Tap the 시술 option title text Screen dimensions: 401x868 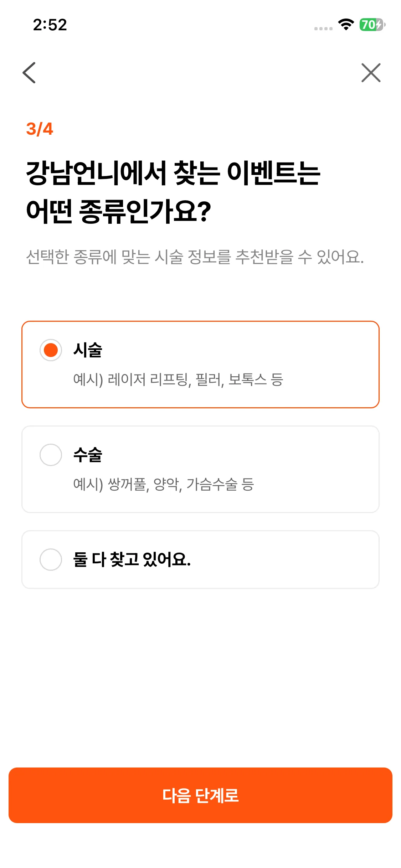tap(88, 350)
